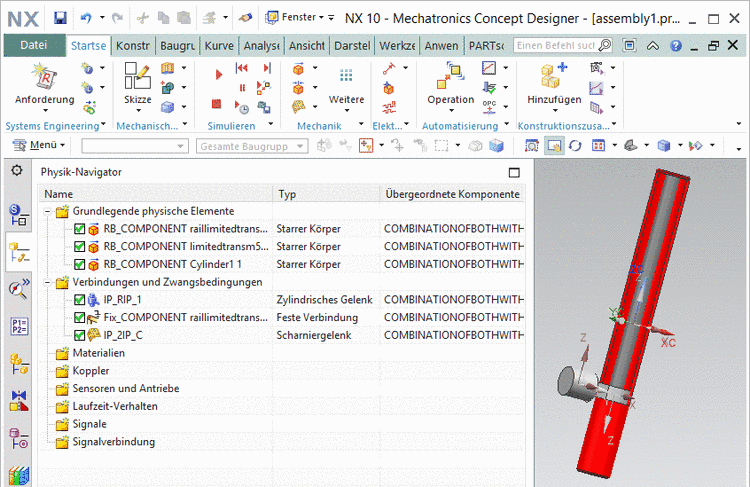
Task: Click the help question mark icon
Action: (x=675, y=45)
